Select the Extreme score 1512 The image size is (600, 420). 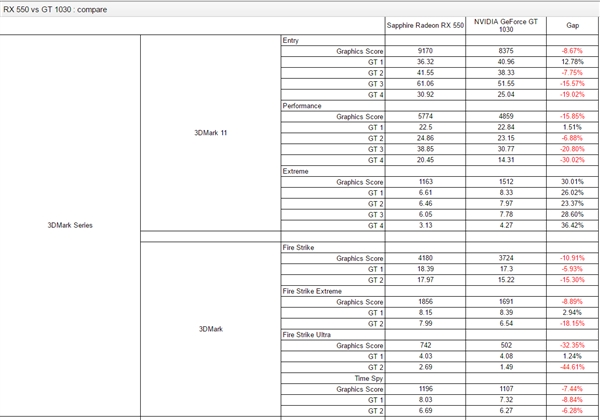506,182
